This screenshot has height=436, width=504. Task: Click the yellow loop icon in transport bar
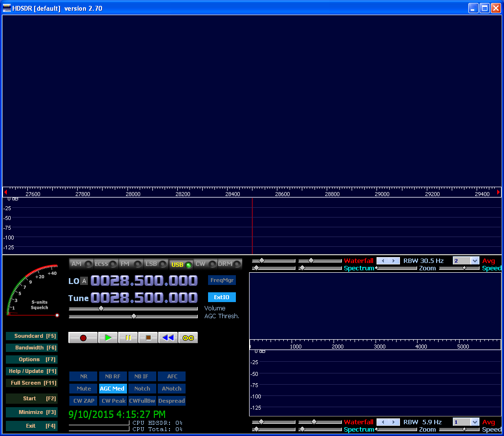[x=188, y=337]
